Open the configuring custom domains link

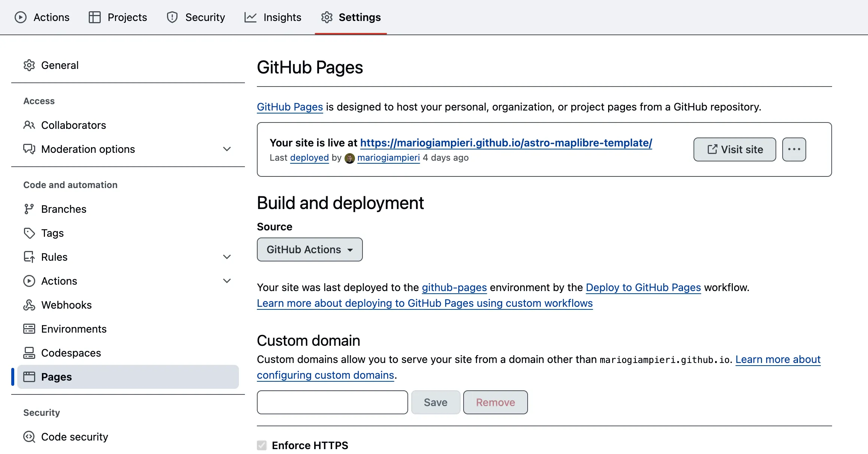coord(325,375)
